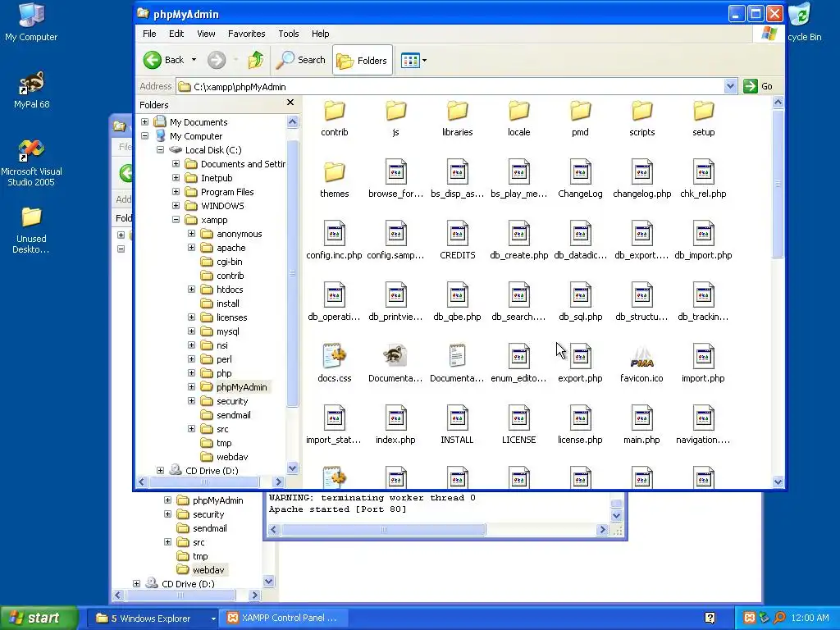
Task: Open the Favorites menu
Action: 246,34
